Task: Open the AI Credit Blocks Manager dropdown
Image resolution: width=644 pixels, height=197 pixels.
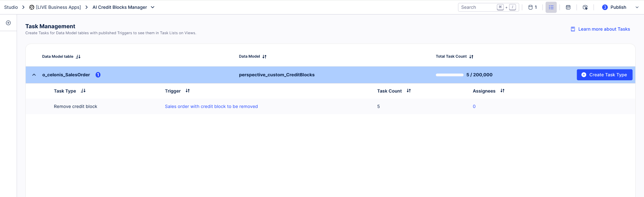Action: point(153,7)
